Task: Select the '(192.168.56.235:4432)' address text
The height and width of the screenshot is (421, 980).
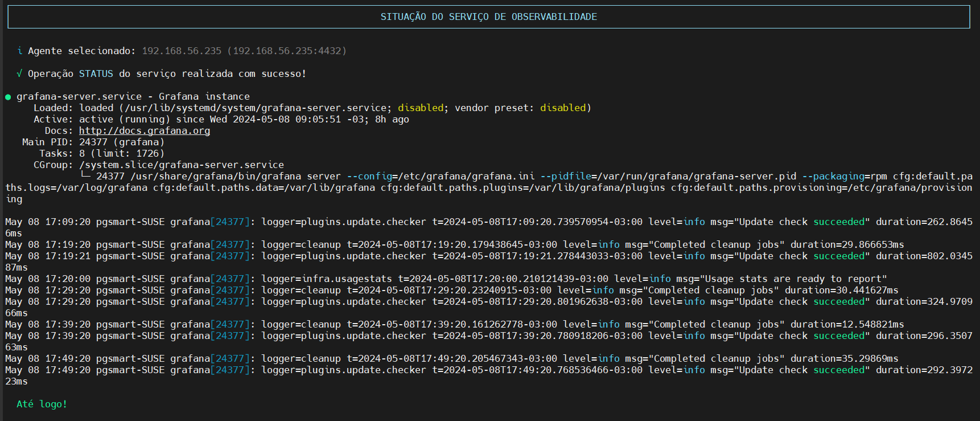Action: click(x=287, y=51)
